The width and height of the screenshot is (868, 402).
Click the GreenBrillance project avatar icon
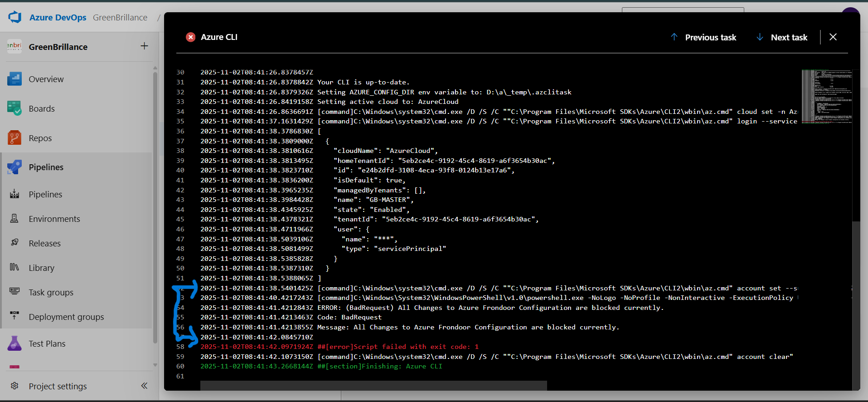(15, 46)
